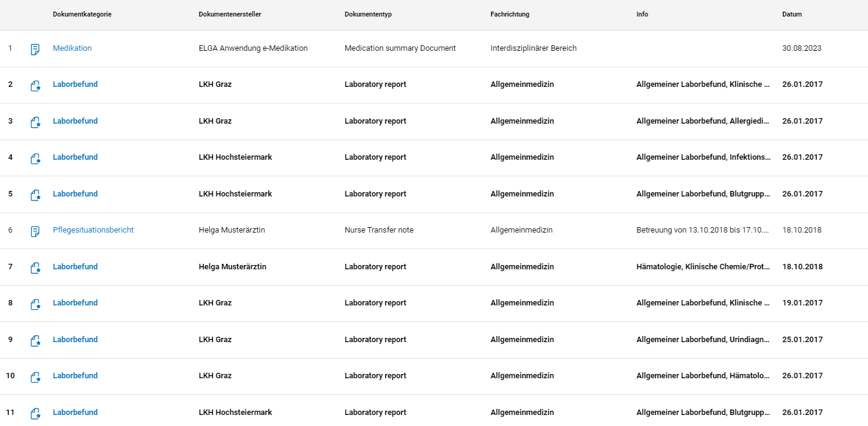Click the Info column header

click(x=642, y=14)
